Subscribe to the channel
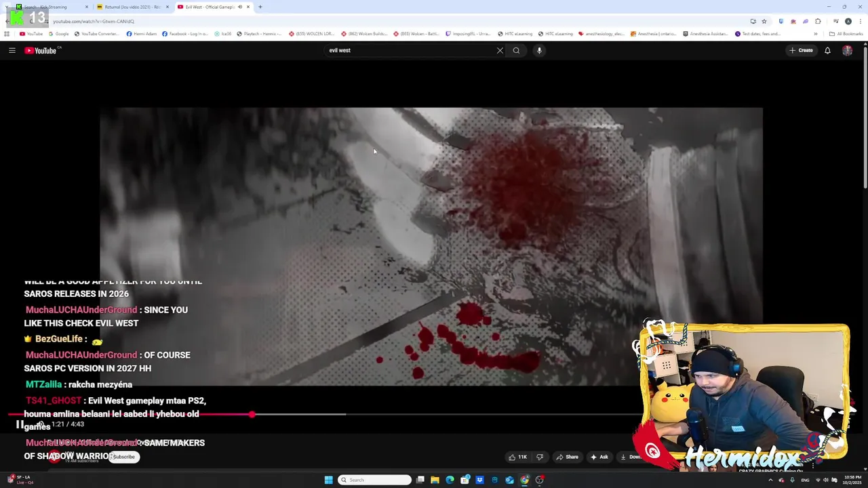Image resolution: width=868 pixels, height=488 pixels. pyautogui.click(x=124, y=457)
